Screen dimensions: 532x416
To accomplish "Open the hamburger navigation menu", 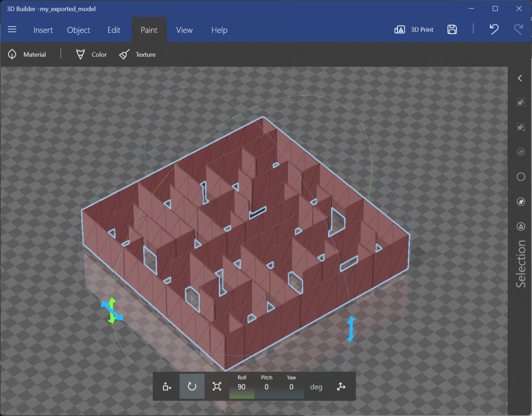I will coord(12,30).
